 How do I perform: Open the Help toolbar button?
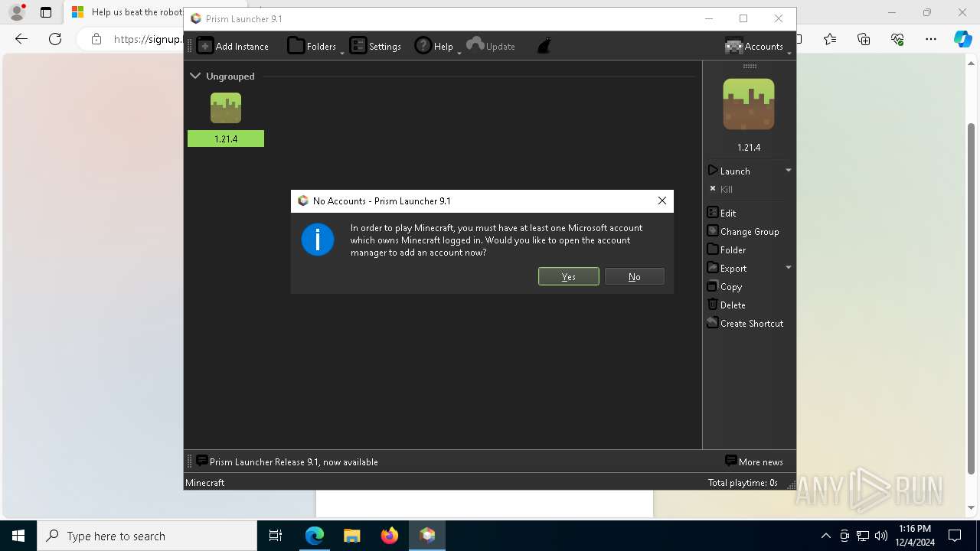434,46
